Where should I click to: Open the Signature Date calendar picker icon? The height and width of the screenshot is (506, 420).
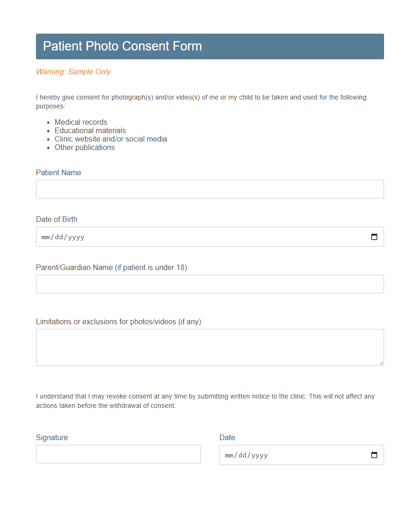pos(374,455)
